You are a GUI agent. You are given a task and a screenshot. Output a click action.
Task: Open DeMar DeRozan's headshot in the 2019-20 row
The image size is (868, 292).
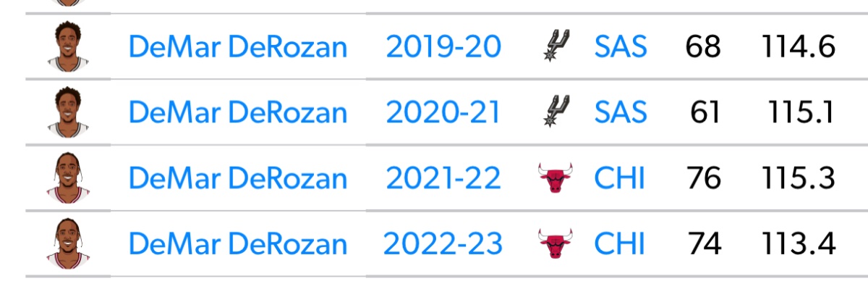pos(67,47)
